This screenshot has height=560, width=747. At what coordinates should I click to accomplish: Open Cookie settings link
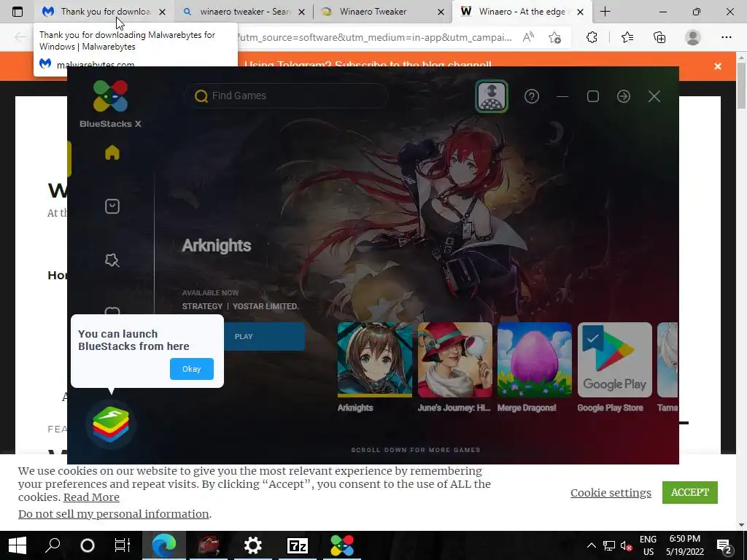tap(611, 493)
